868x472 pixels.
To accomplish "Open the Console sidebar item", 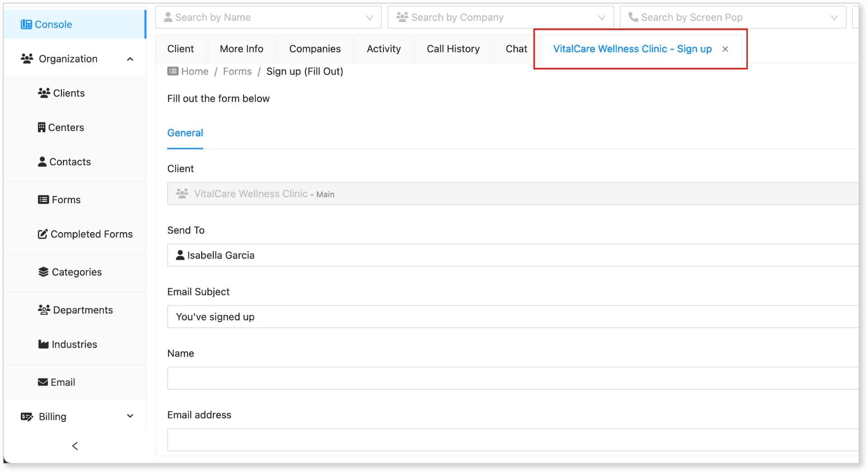I will click(x=75, y=24).
